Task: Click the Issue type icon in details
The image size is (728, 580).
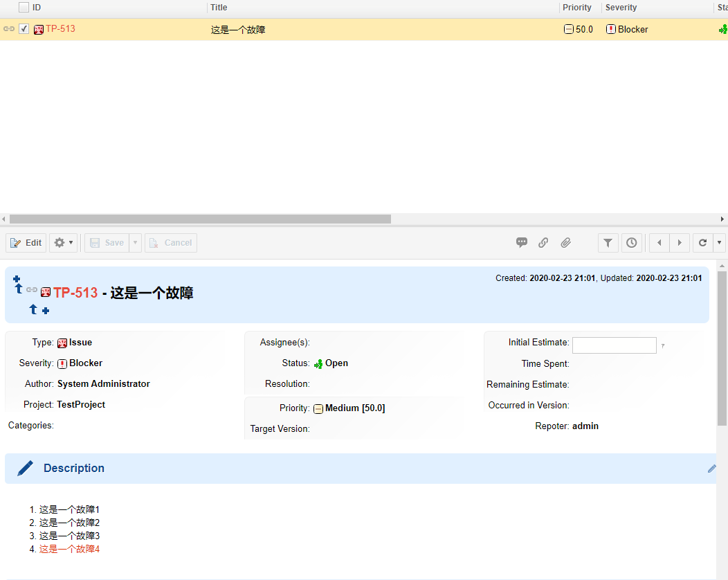Action: tap(62, 343)
